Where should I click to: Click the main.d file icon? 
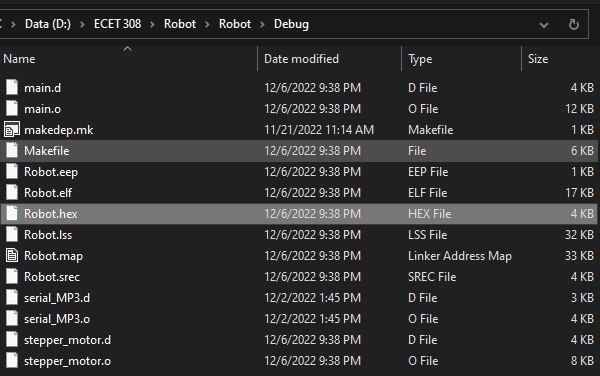(12, 88)
